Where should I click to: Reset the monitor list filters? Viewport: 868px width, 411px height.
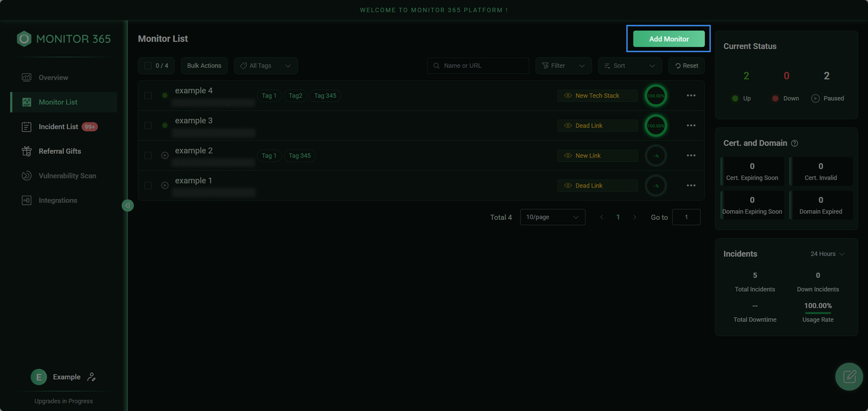(686, 66)
